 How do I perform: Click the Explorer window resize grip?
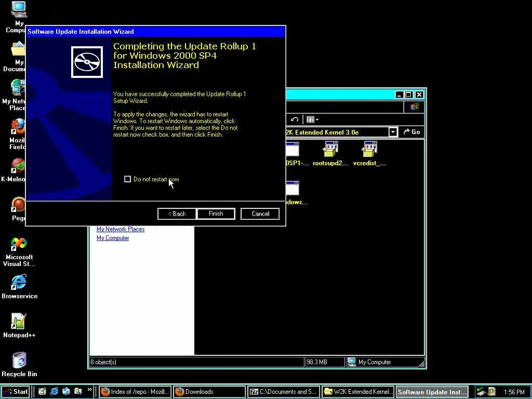(421, 364)
